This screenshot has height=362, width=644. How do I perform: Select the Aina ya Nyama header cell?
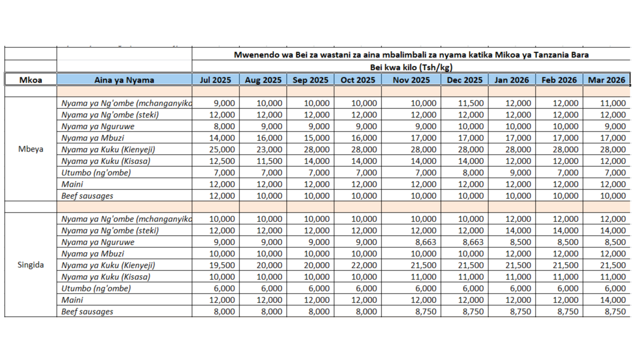point(124,80)
